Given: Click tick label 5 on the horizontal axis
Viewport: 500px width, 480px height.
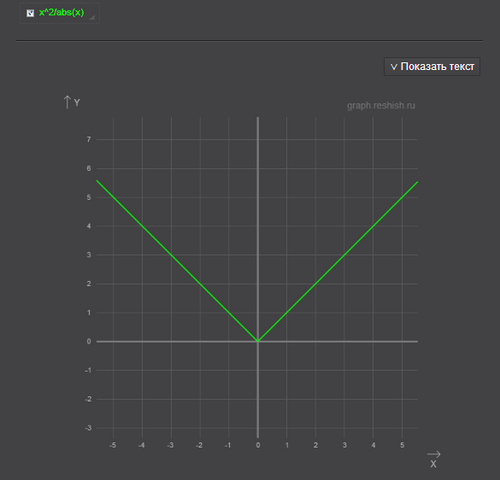Looking at the screenshot, I should 402,445.
